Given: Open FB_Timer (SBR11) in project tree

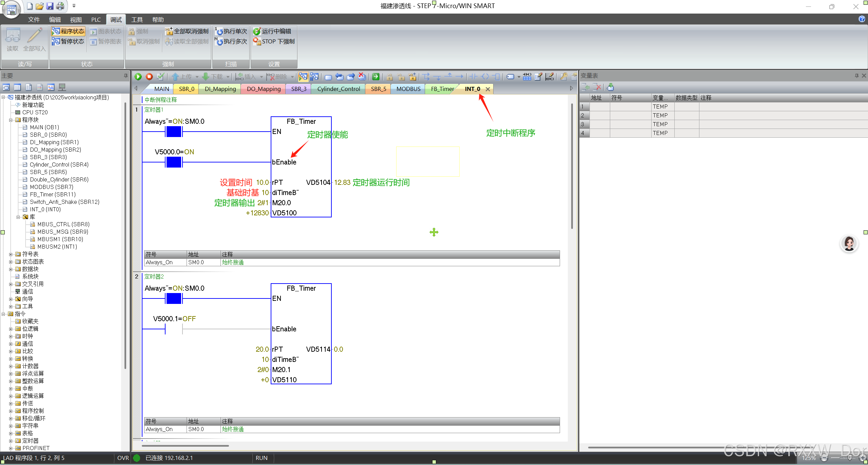Looking at the screenshot, I should [x=53, y=194].
